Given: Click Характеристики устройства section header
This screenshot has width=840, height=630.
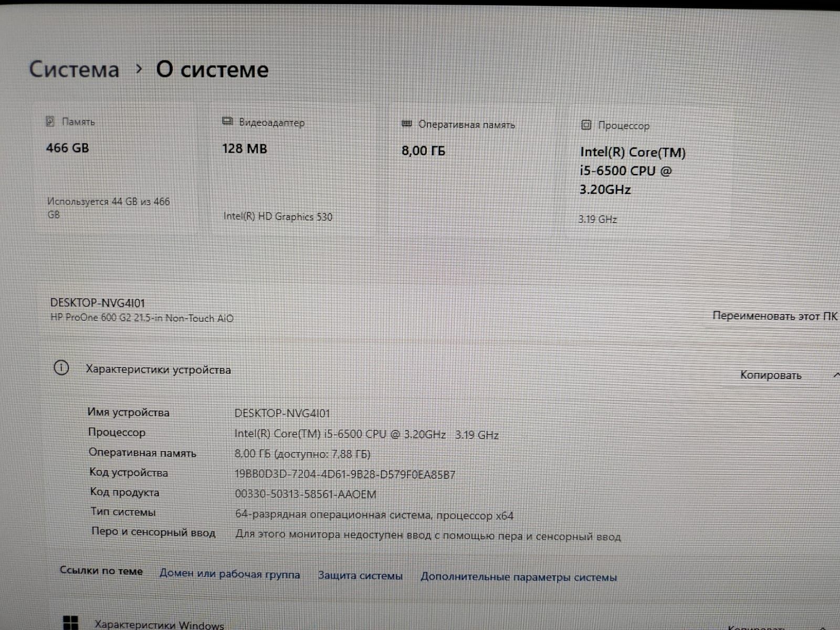Looking at the screenshot, I should 158,370.
